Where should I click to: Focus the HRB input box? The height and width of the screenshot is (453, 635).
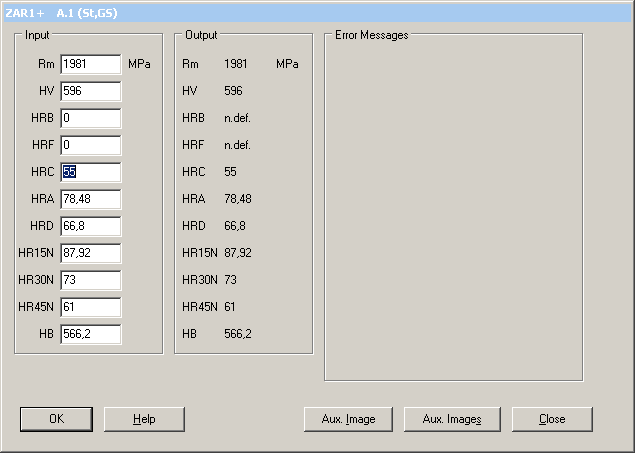click(90, 118)
